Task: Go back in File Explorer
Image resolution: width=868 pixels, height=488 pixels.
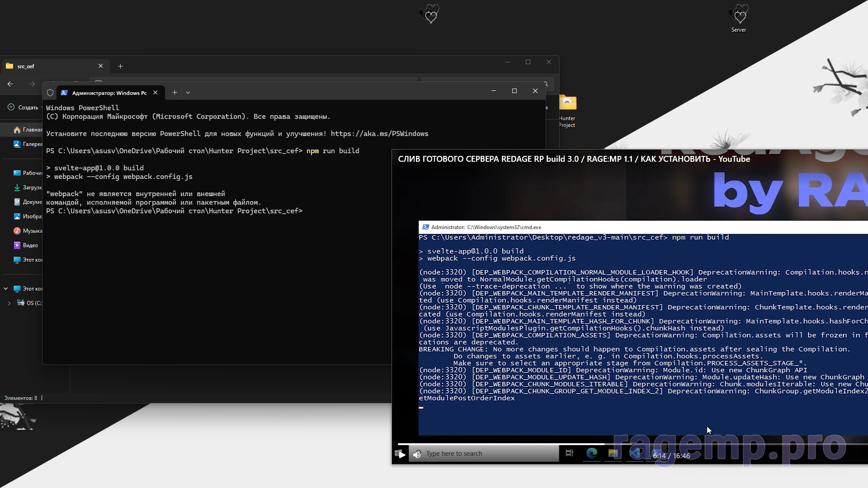Action: [x=10, y=84]
